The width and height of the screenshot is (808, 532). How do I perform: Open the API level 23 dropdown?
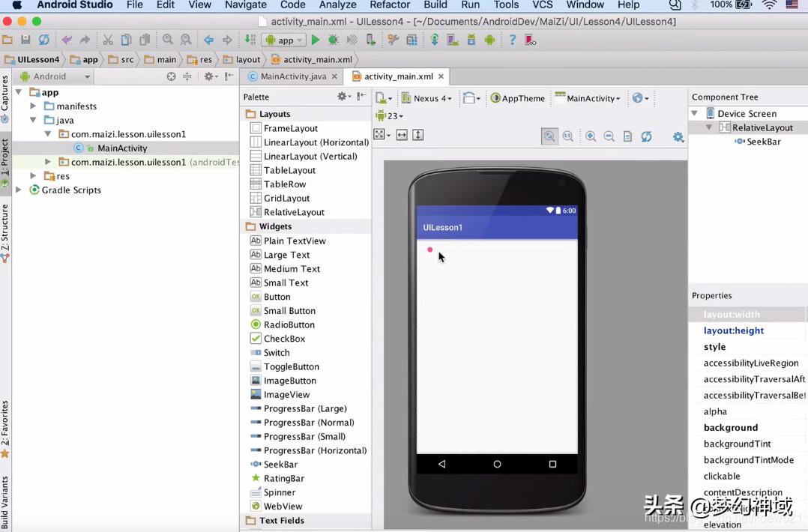(x=390, y=116)
